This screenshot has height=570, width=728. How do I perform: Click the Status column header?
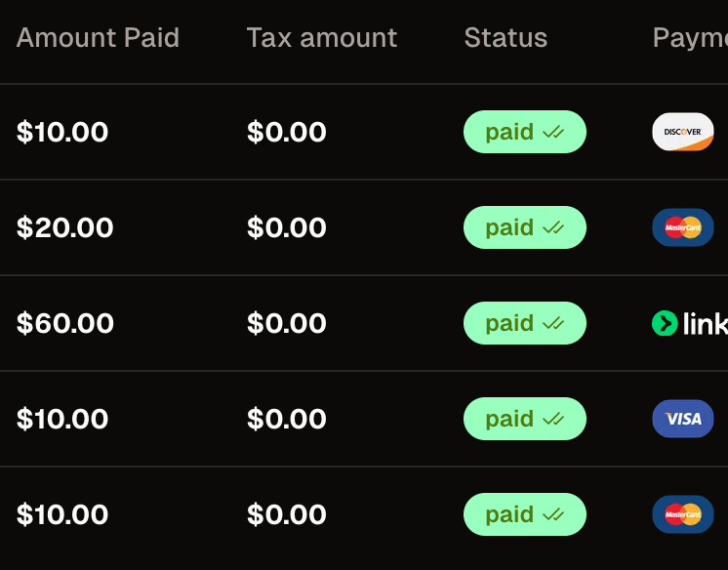[x=506, y=38]
